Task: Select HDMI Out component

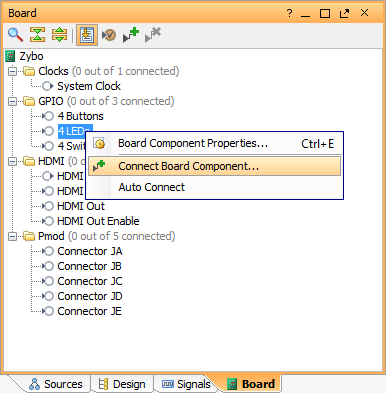Action: [x=81, y=206]
